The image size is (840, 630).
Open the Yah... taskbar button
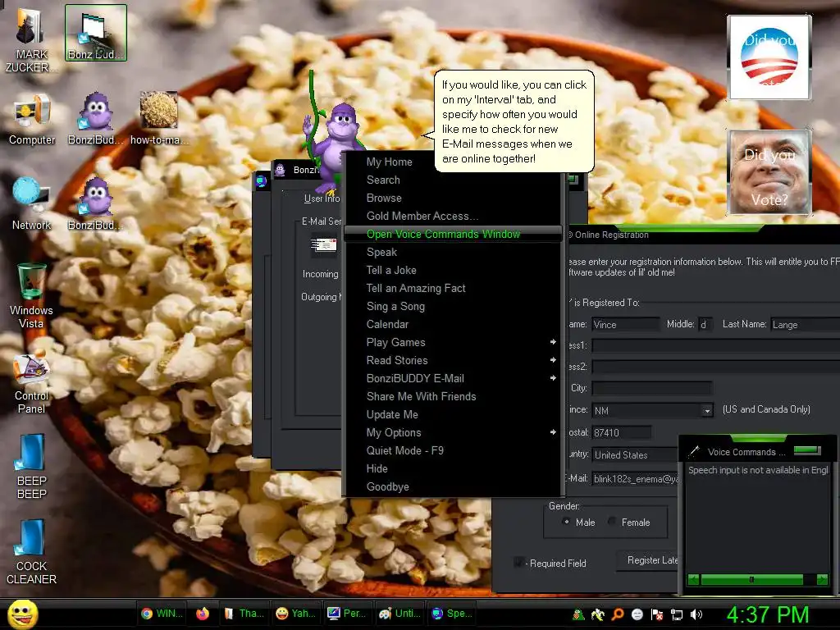295,614
